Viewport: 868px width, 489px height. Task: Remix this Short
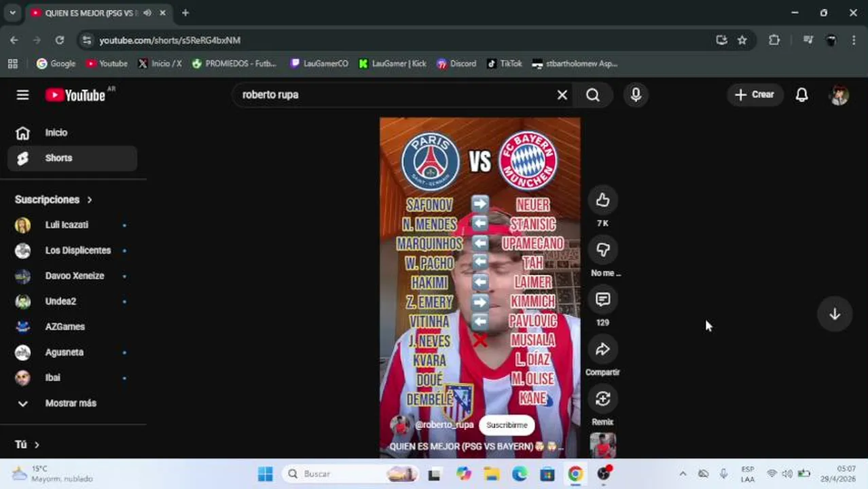coord(602,399)
